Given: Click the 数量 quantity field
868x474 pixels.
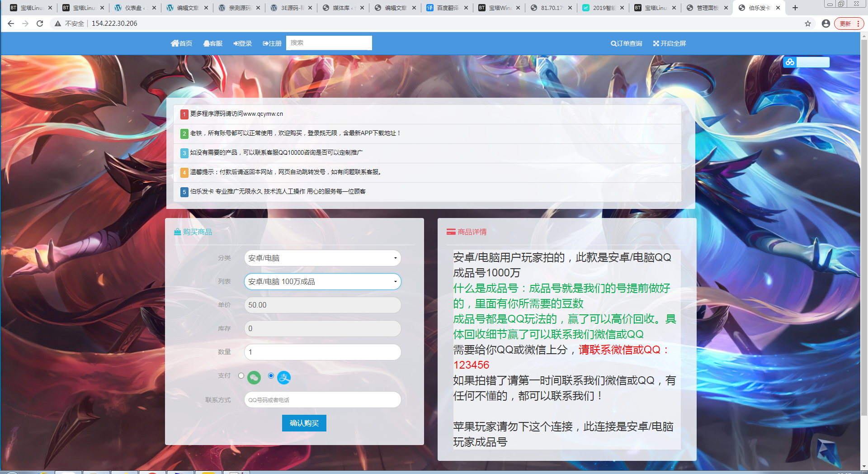Looking at the screenshot, I should click(323, 352).
